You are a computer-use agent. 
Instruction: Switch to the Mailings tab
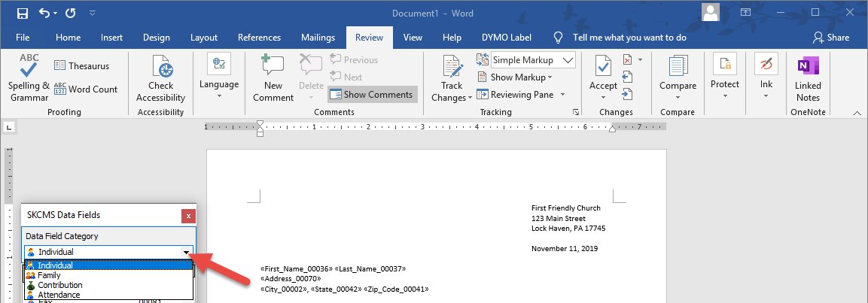[318, 38]
